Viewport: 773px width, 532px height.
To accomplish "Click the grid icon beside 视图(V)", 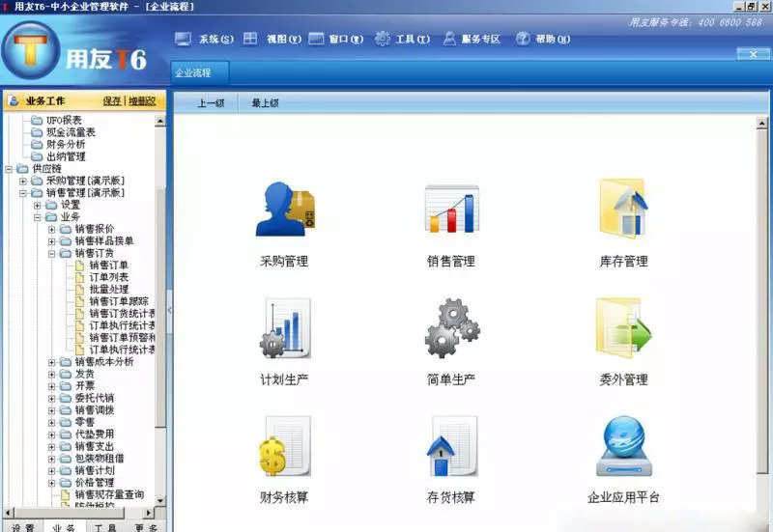I will click(250, 39).
